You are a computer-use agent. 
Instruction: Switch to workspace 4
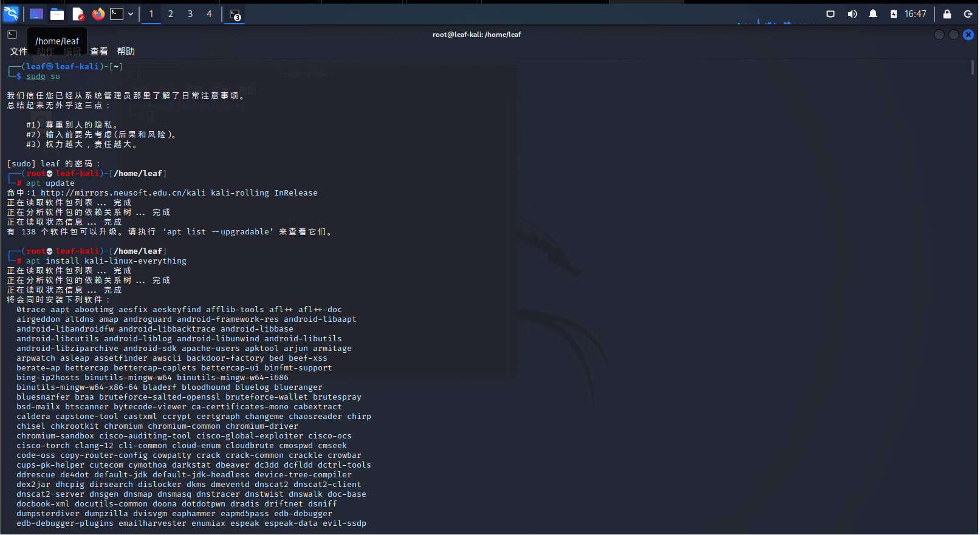coord(210,14)
